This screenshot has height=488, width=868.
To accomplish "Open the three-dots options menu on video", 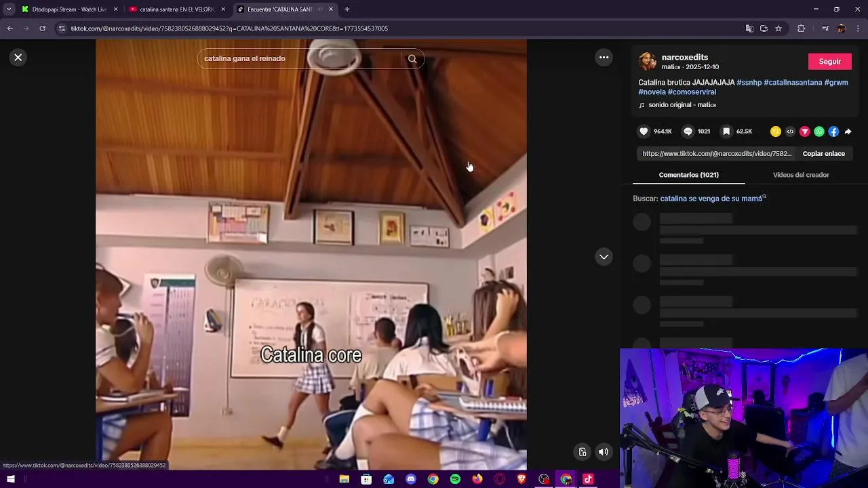I will pos(604,58).
